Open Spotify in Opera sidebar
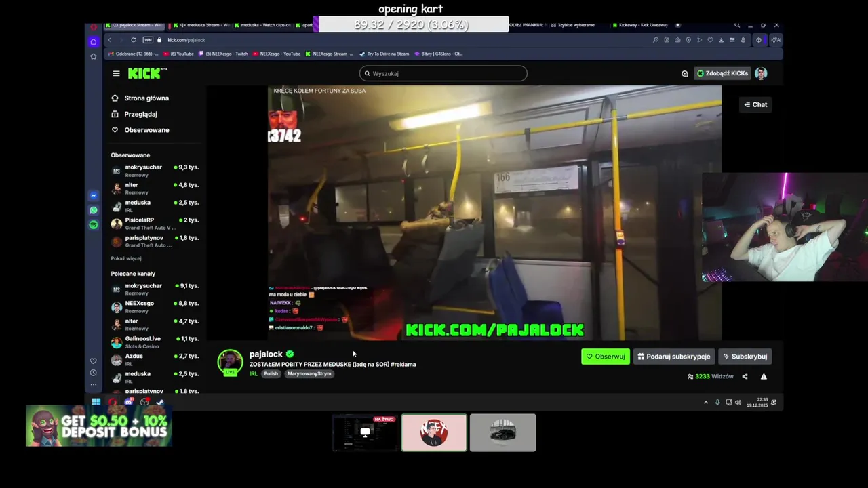 94,224
